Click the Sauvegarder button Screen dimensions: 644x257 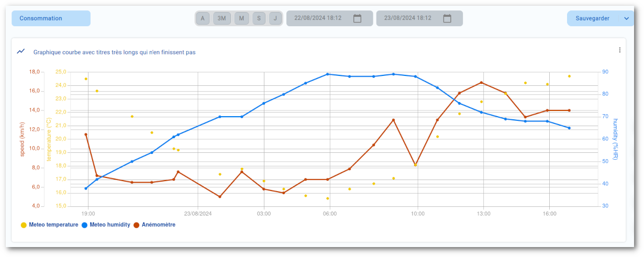(x=592, y=18)
